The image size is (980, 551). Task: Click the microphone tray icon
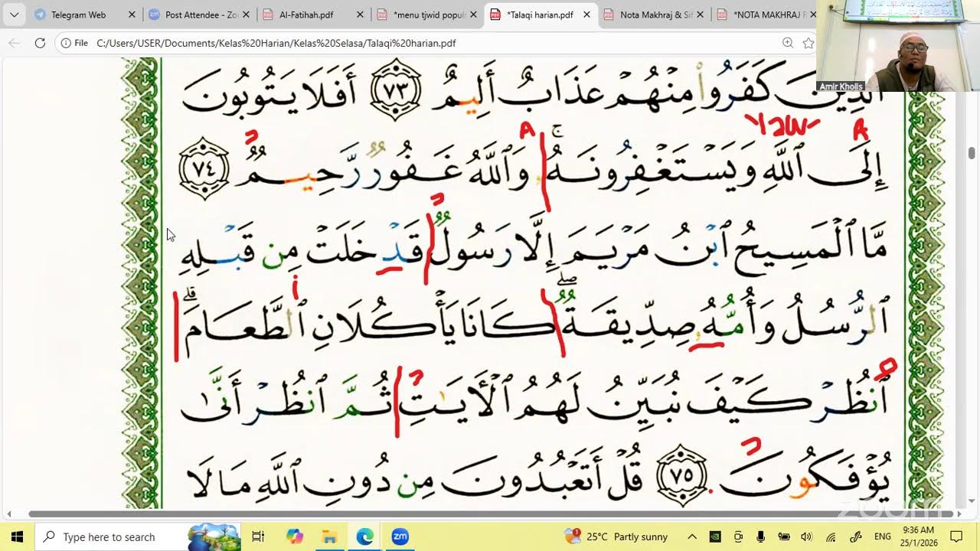(x=760, y=536)
